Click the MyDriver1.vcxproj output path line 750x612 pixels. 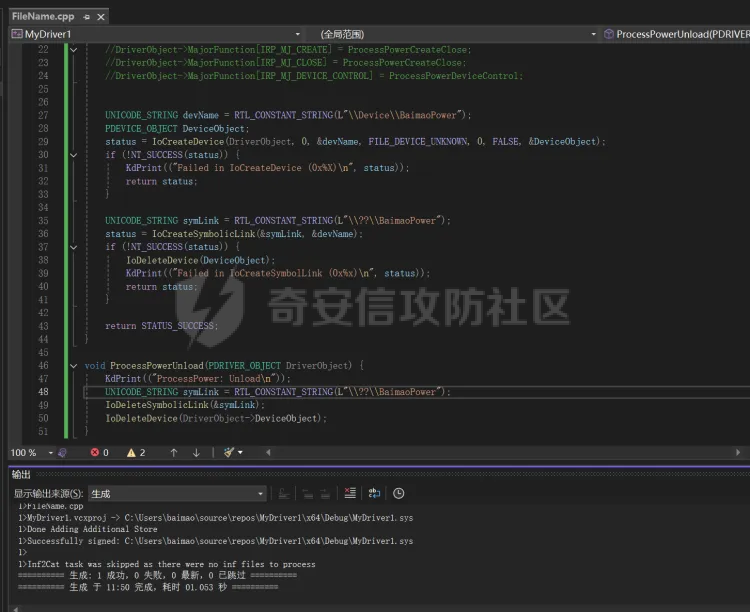click(x=216, y=518)
